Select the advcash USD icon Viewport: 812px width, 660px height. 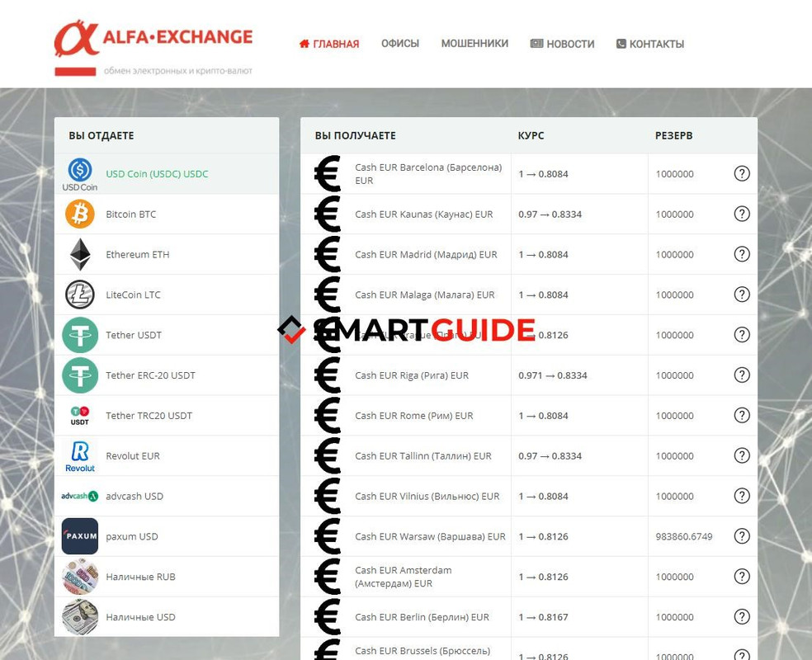(80, 496)
